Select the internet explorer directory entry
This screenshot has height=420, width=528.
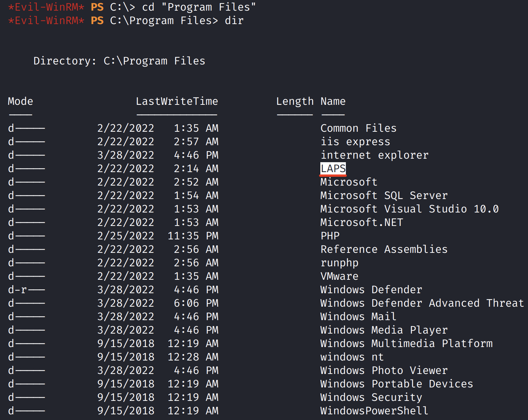point(374,155)
